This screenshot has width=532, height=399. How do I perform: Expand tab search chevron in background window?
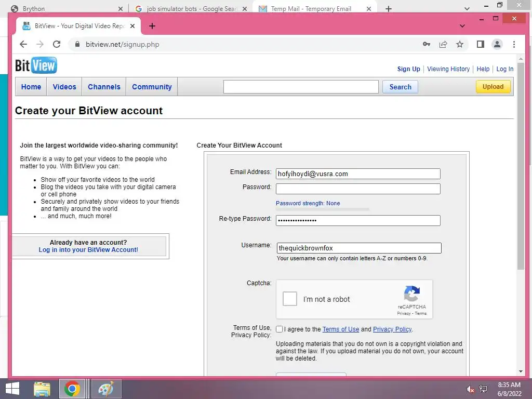coord(467,9)
